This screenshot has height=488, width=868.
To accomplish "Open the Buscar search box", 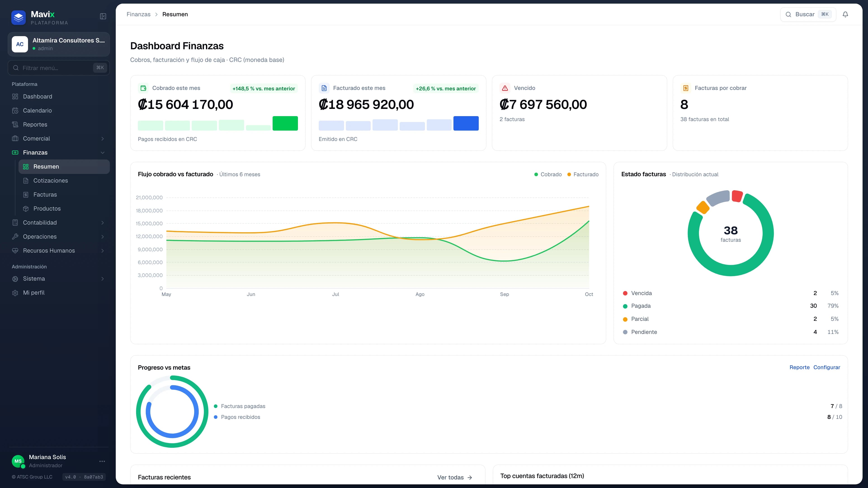I will point(808,14).
